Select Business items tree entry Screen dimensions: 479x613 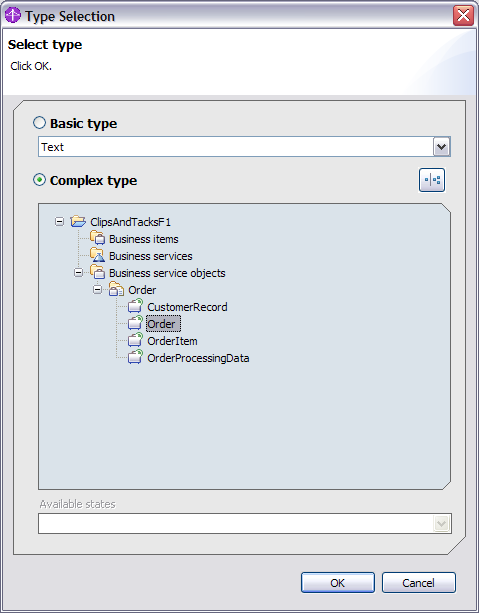[144, 239]
